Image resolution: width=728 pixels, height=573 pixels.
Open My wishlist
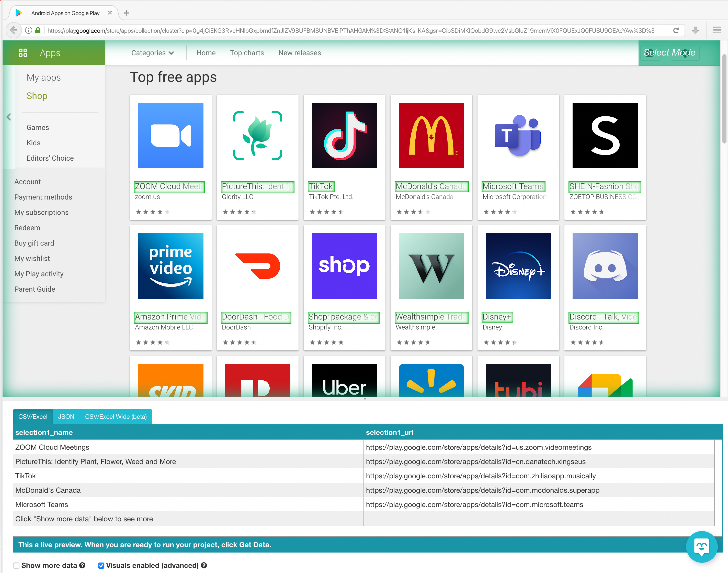(x=32, y=258)
